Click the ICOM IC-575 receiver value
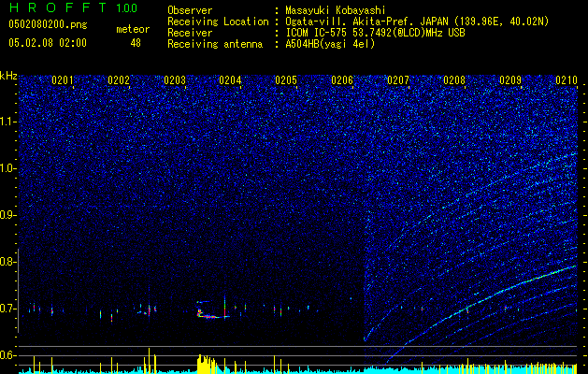588x374 pixels. (x=375, y=33)
